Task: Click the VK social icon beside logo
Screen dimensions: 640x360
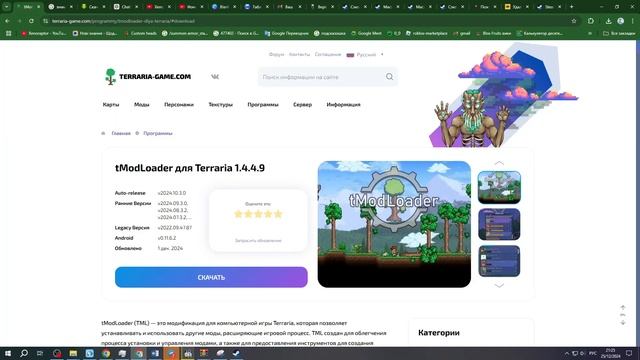Action: tap(215, 77)
